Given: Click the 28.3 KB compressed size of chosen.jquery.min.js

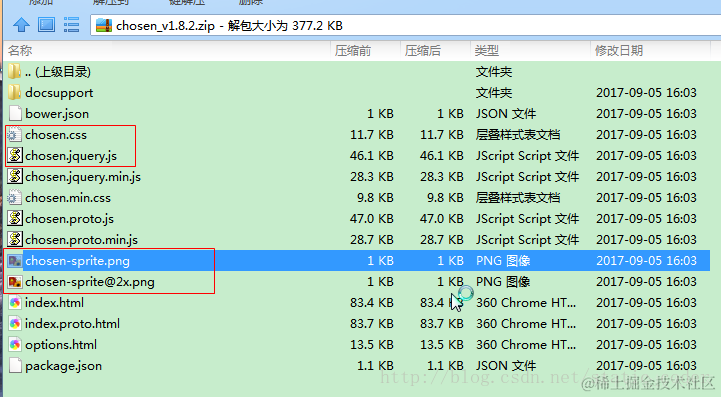Looking at the screenshot, I should point(441,177).
